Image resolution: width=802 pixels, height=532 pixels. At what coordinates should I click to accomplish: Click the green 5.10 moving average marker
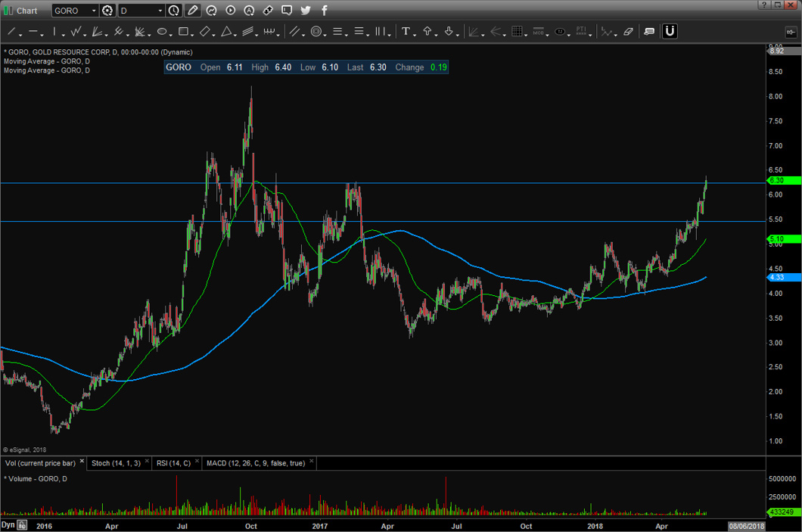(x=784, y=239)
